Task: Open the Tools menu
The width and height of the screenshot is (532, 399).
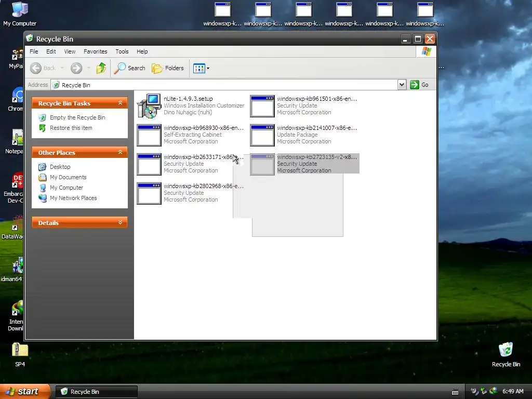Action: [x=122, y=51]
